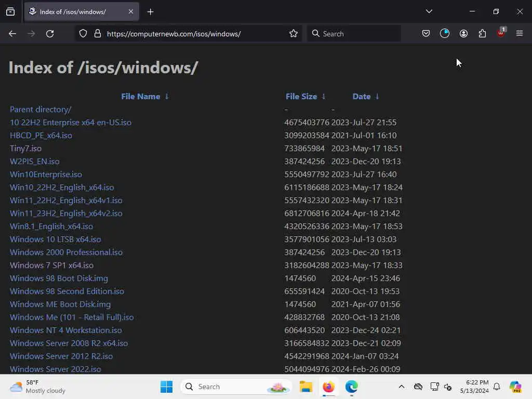Screen dimensions: 532x399
Task: Open the Firefox application menu
Action: pyautogui.click(x=520, y=33)
